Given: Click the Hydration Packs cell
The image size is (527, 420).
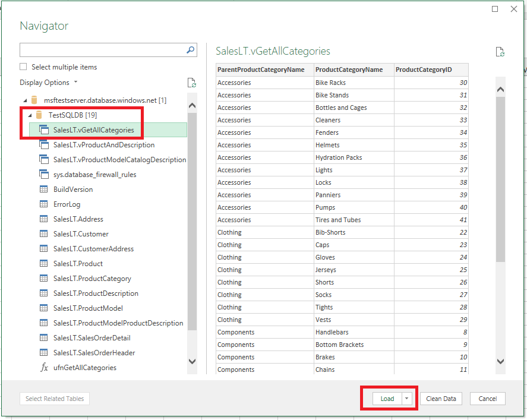Looking at the screenshot, I should (354, 157).
